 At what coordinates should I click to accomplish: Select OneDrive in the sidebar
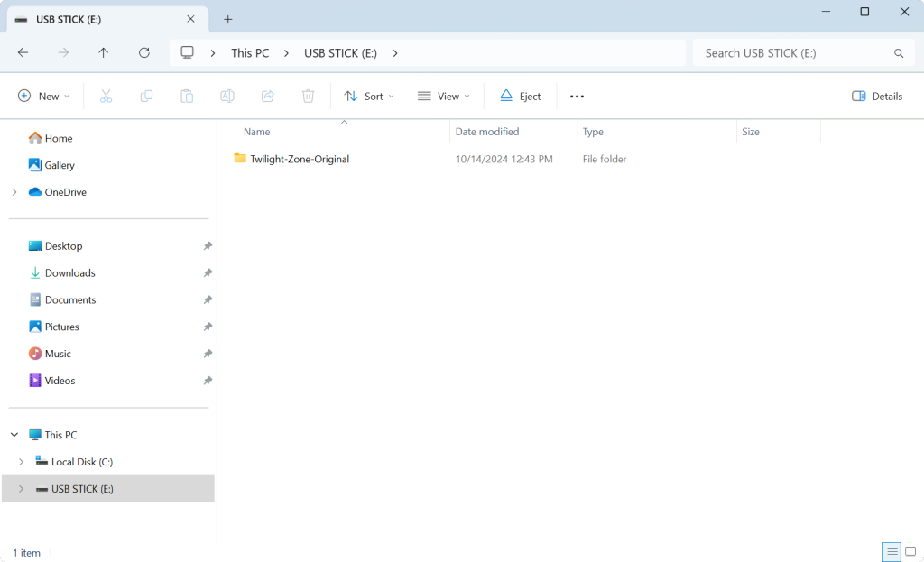point(58,192)
